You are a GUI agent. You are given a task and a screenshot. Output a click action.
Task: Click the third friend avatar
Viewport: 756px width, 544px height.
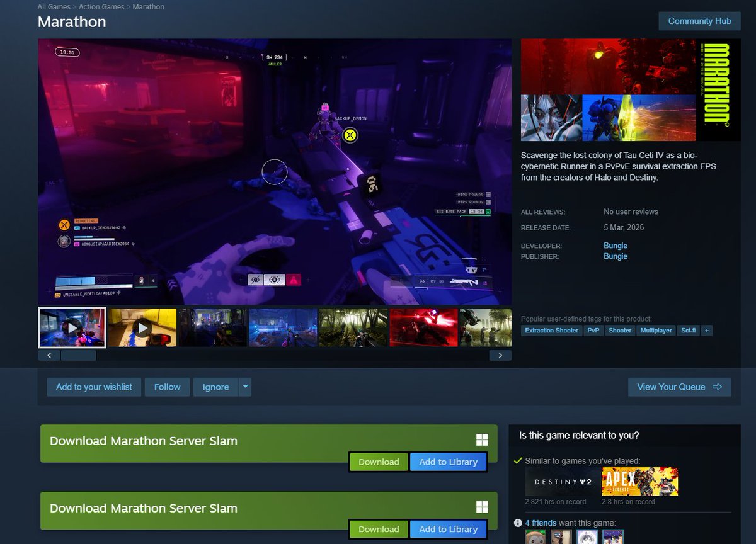(x=587, y=536)
